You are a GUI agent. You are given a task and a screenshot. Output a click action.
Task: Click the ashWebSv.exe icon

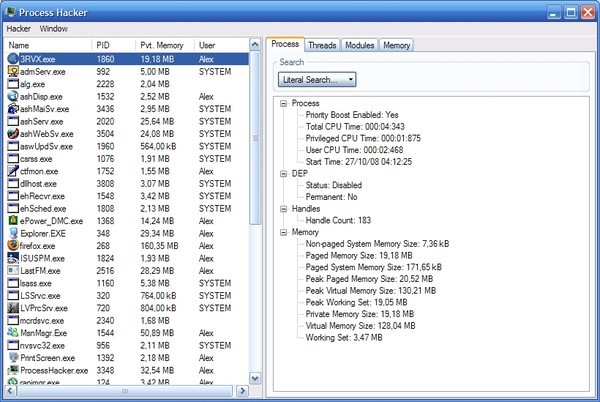(x=13, y=134)
